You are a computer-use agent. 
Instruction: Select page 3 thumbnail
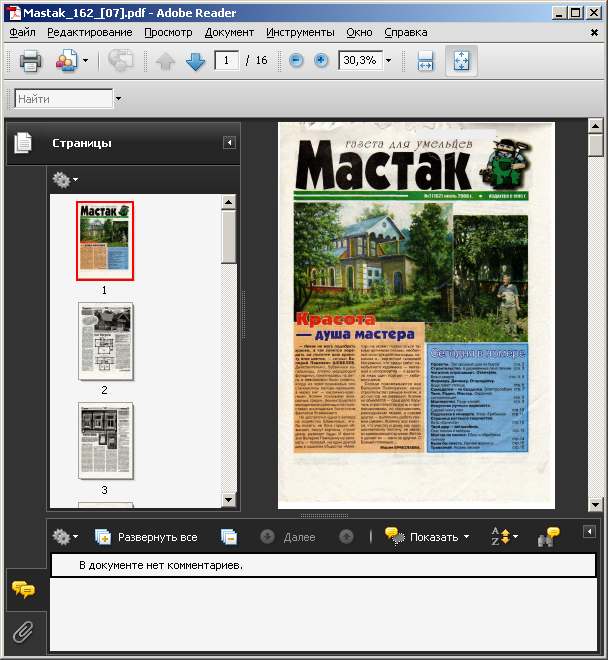point(106,441)
